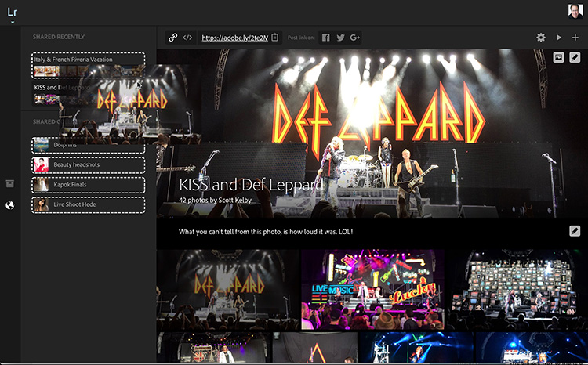588x365 pixels.
Task: Open the user profile avatar
Action: tap(575, 11)
